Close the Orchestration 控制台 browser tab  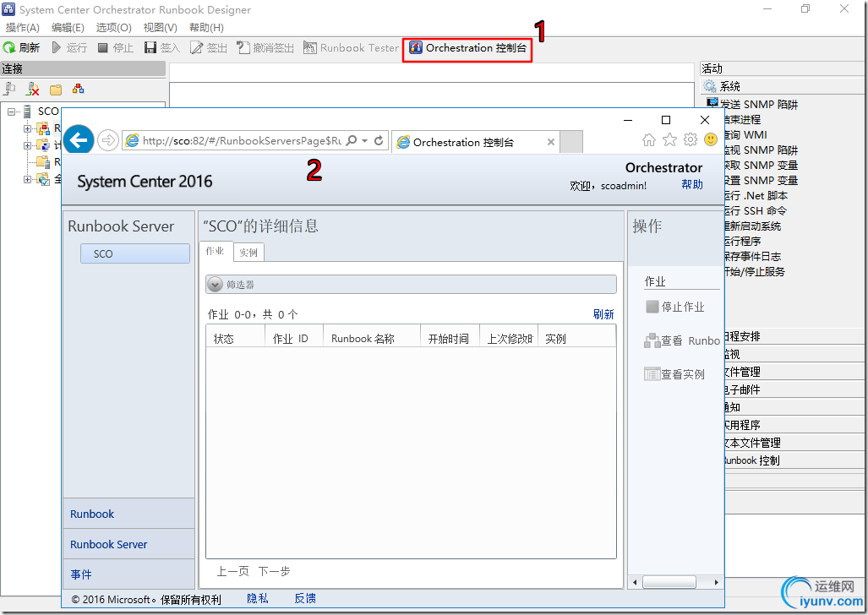551,142
